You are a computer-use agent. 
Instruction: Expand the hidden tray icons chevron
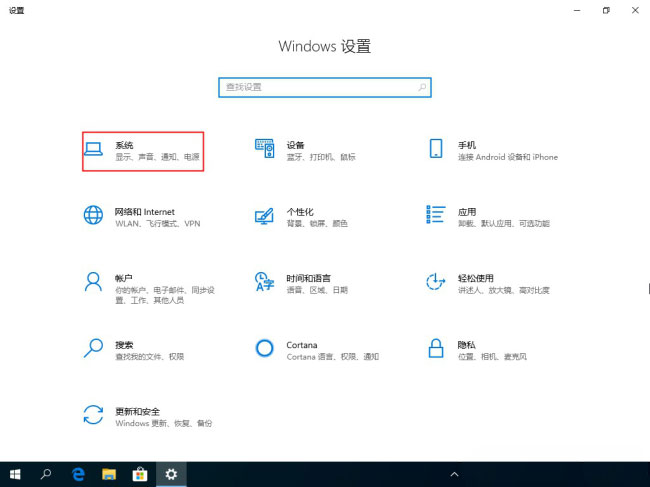click(x=454, y=474)
